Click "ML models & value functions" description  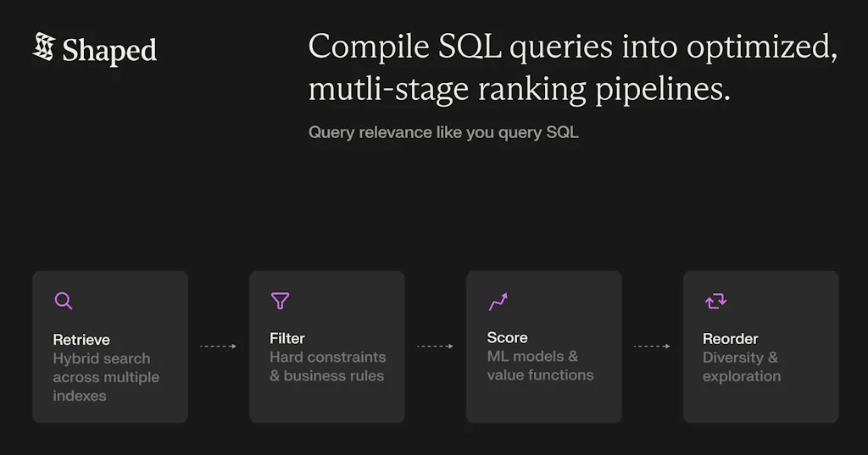(x=540, y=366)
